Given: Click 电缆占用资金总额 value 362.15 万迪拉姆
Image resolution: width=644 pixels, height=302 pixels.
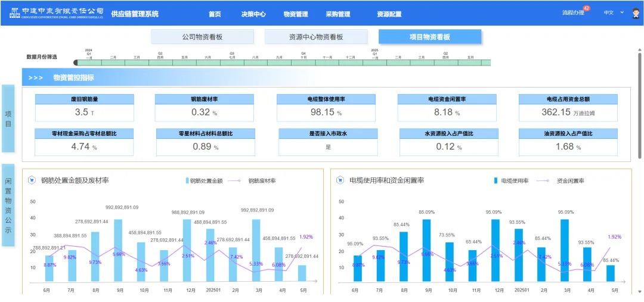Looking at the screenshot, I should (568, 113).
